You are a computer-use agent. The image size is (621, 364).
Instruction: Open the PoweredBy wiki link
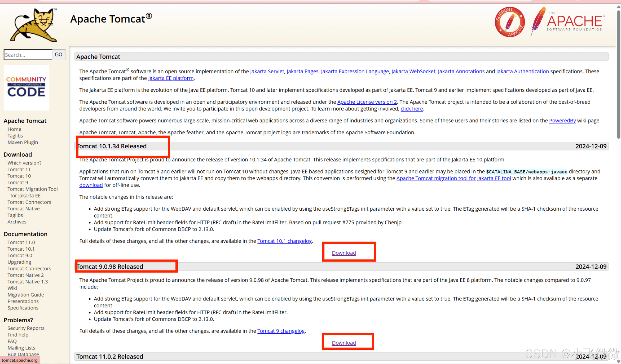[562, 121]
